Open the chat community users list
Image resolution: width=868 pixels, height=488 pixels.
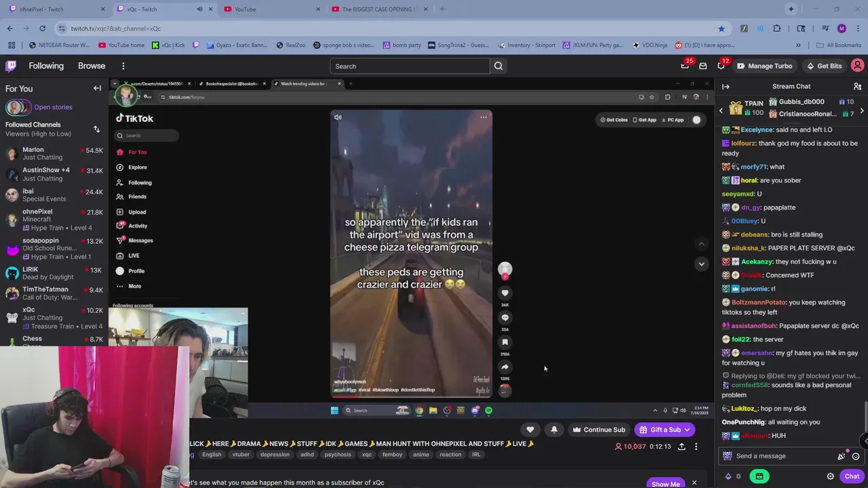click(857, 86)
